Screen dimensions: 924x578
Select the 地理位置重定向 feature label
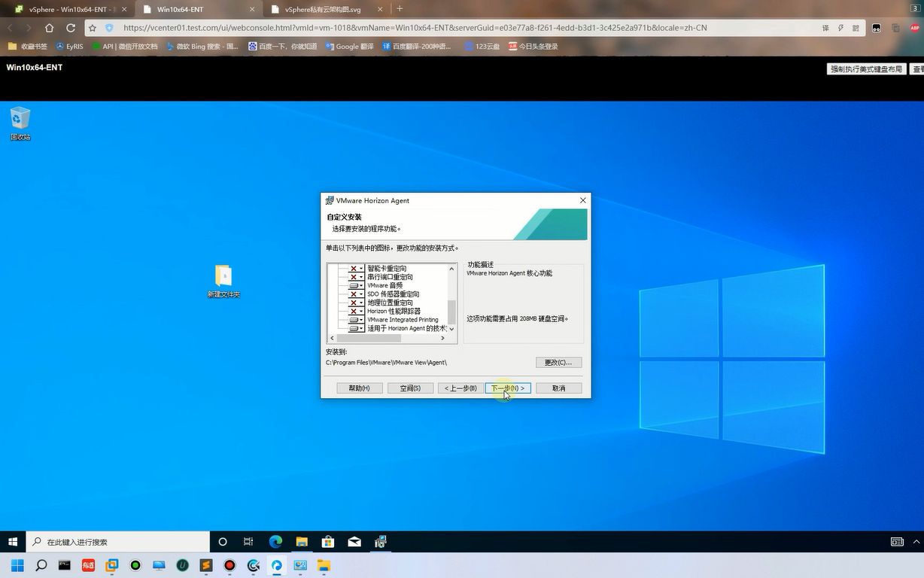(x=390, y=303)
